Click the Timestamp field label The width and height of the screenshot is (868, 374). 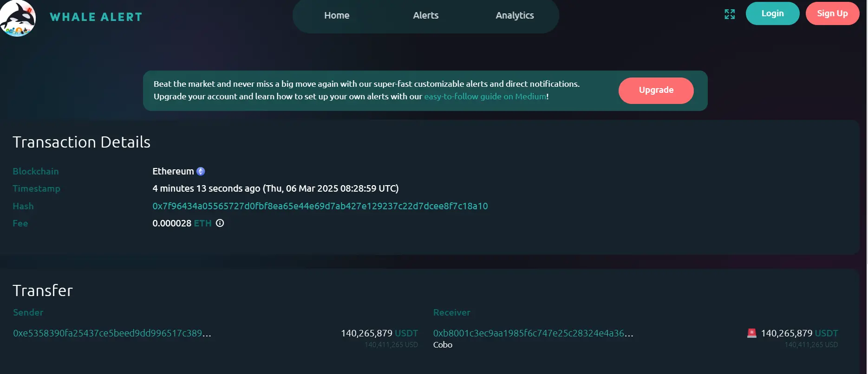point(37,188)
